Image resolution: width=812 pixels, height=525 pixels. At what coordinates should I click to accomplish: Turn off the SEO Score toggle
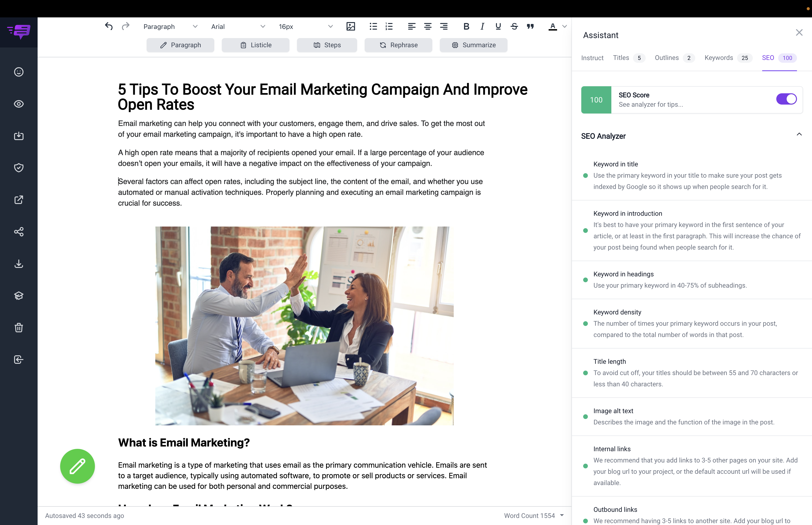pos(786,99)
